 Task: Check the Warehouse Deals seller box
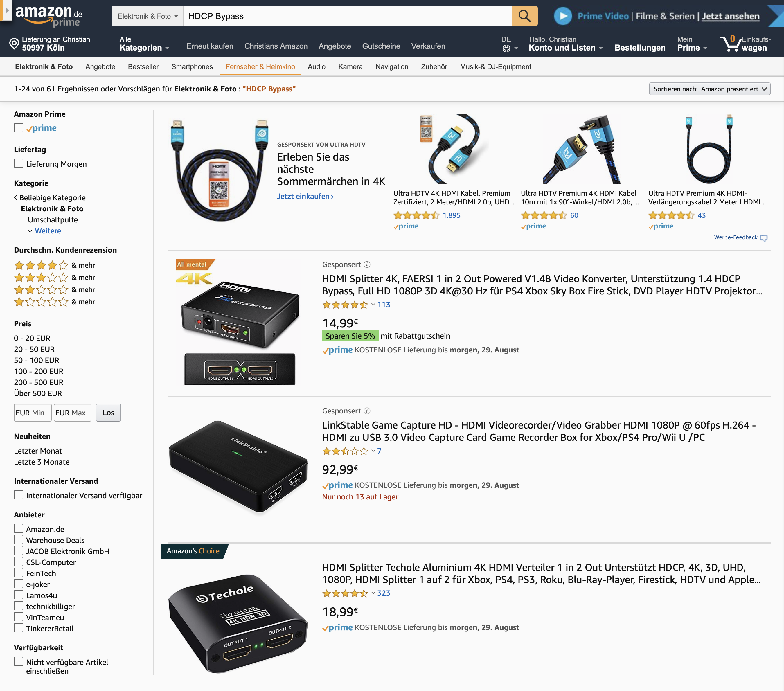[18, 539]
